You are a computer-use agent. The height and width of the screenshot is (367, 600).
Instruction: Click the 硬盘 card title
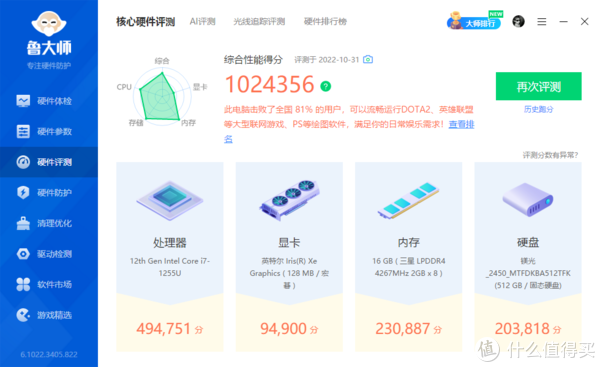528,243
